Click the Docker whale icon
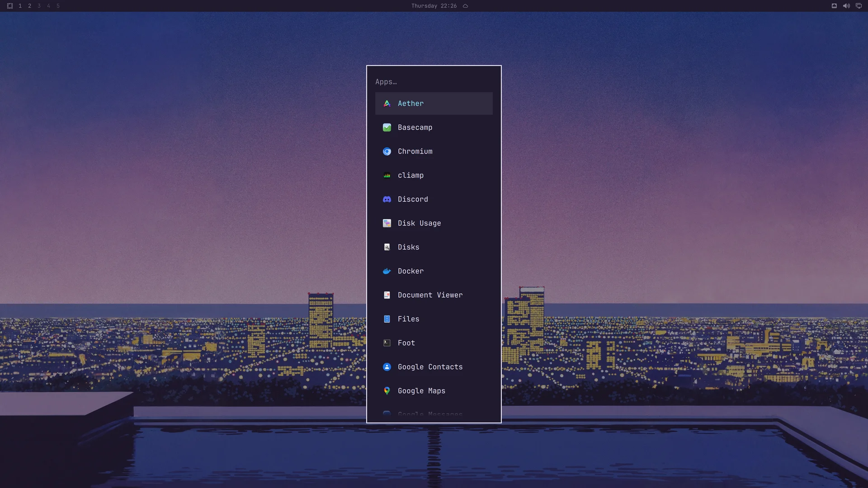Viewport: 868px width, 488px height. [x=387, y=271]
